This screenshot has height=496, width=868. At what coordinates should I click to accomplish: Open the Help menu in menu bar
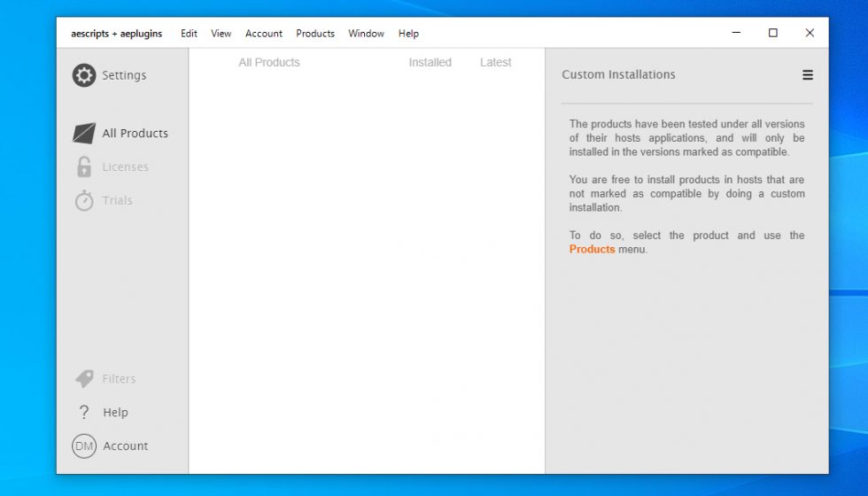(408, 34)
